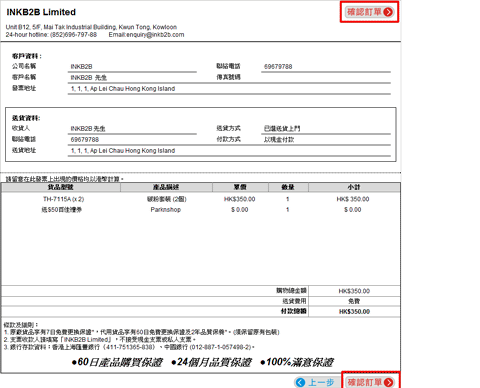Select the 送貨方式 delivery method value
Image resolution: width=480 pixels, height=388 pixels.
(x=326, y=129)
